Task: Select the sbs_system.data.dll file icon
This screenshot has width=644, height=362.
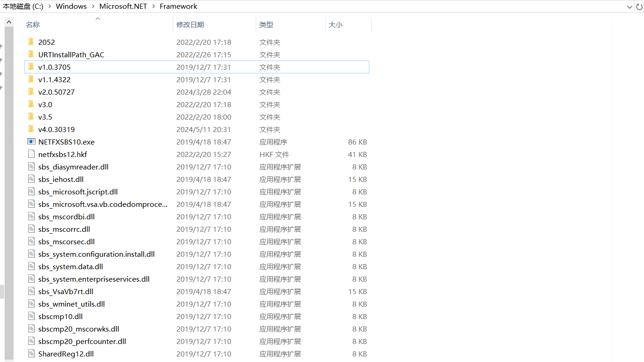Action: pos(31,266)
